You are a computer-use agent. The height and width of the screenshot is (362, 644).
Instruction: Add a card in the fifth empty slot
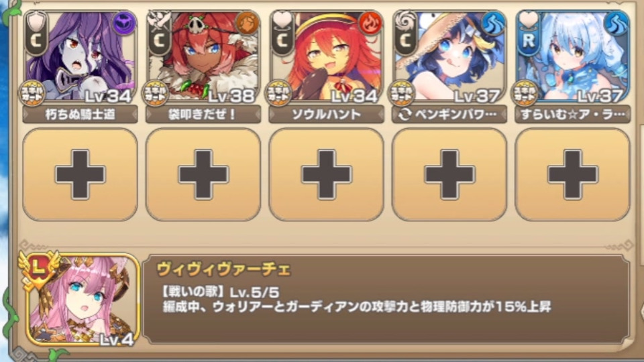tap(572, 174)
